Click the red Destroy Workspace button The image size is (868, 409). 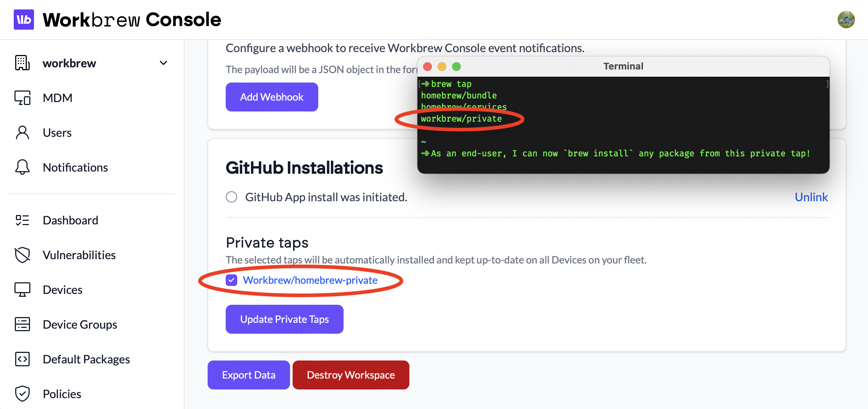(350, 375)
